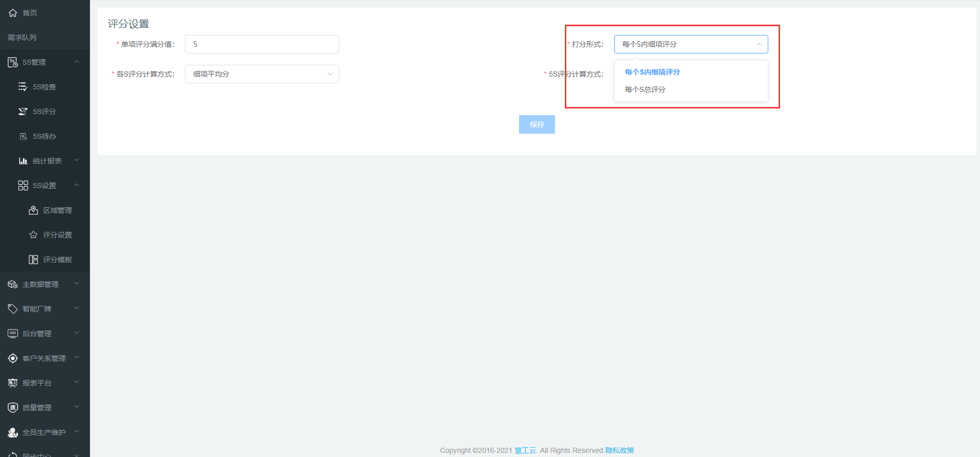The height and width of the screenshot is (457, 980).
Task: Click the 5S待办 todo icon
Action: (23, 136)
